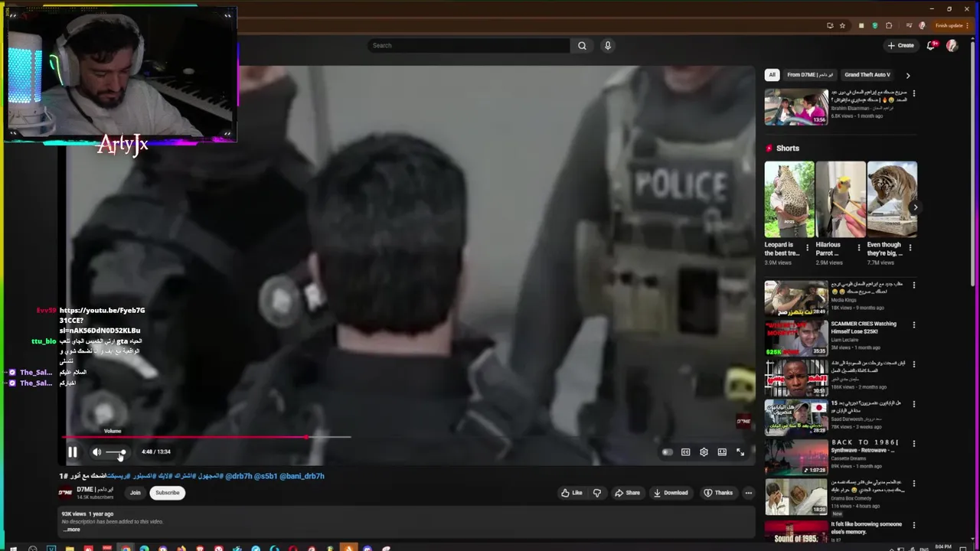Image resolution: width=980 pixels, height=551 pixels.
Task: Open options for Synthwave Retrowave video
Action: click(x=913, y=444)
